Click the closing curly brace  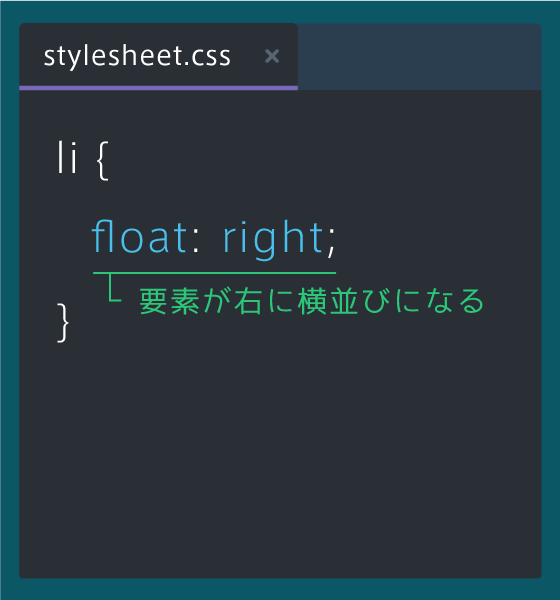point(63,323)
